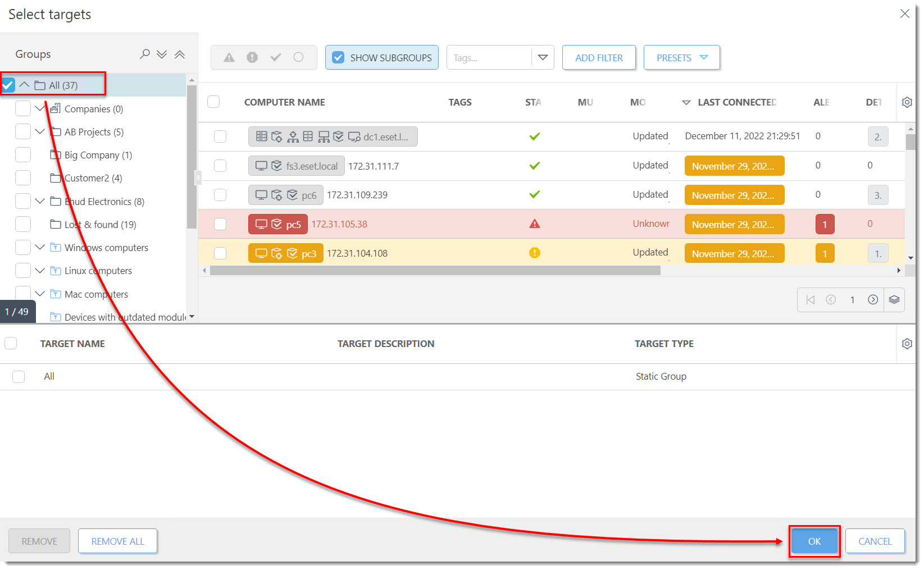Open computer table settings gear
Viewport: 924px width, 570px height.
tap(907, 102)
